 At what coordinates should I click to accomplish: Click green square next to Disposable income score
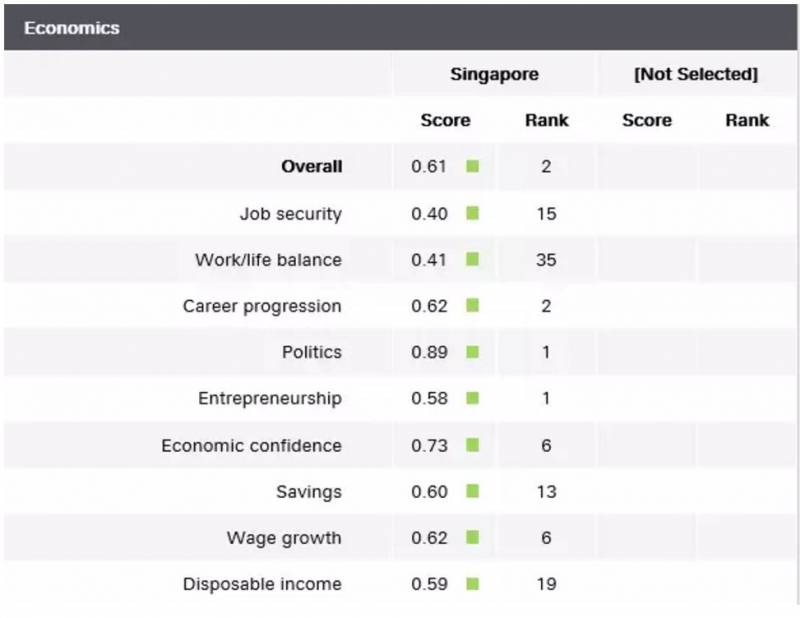point(472,584)
